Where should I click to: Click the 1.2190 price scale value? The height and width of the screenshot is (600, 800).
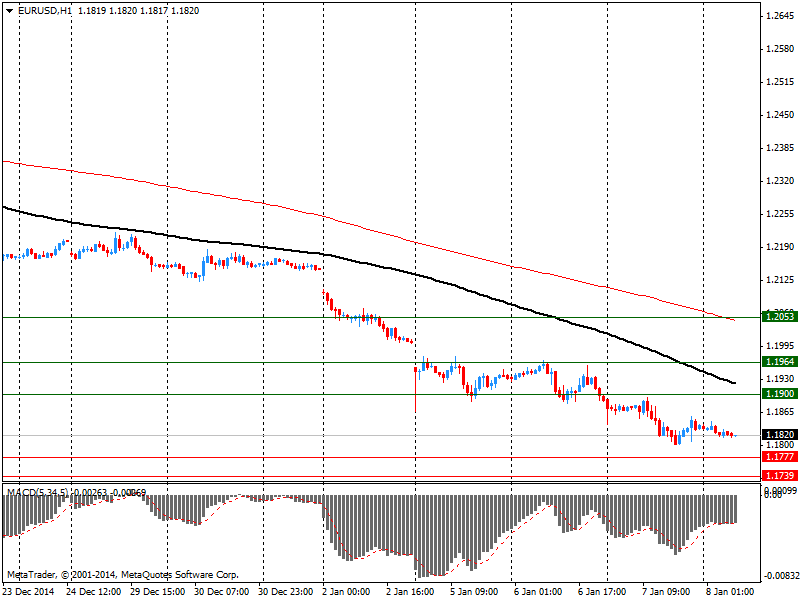(x=781, y=247)
